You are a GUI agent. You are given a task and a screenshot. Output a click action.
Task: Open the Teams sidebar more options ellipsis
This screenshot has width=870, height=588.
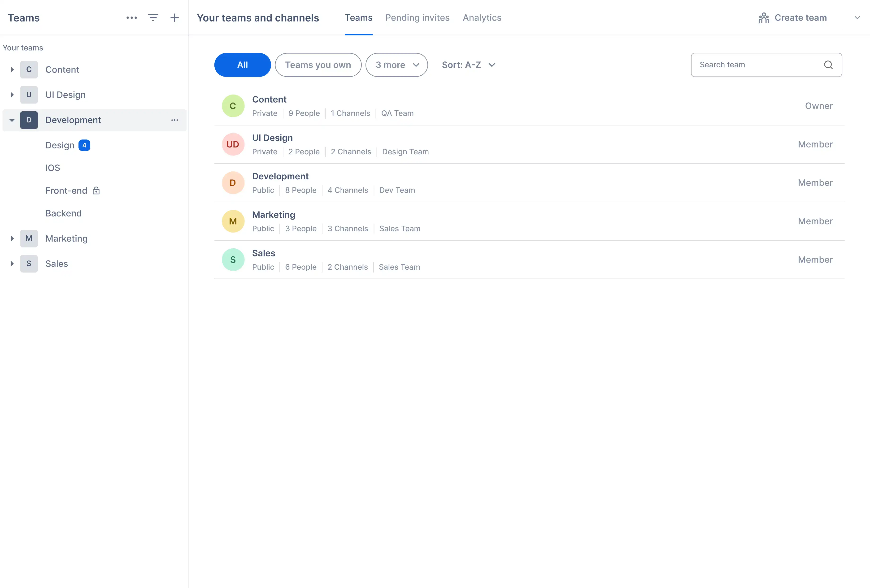pos(131,17)
